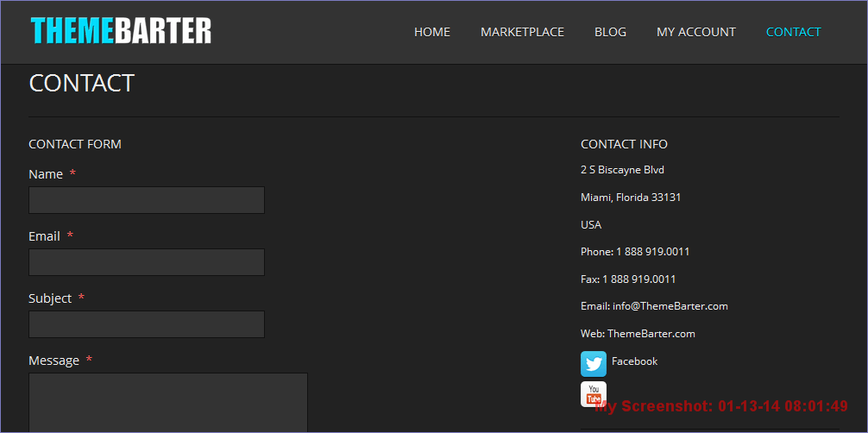Click the info@ThemeBarter.com email address

[x=670, y=305]
